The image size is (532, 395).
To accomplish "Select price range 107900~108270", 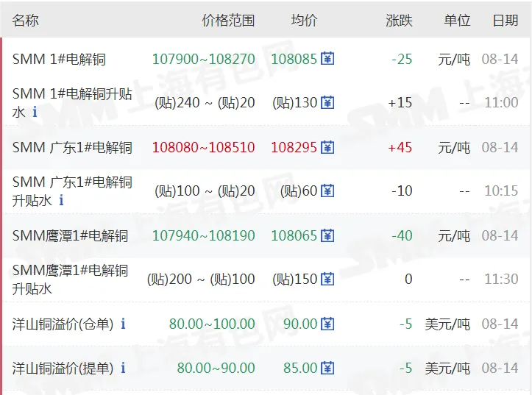I will tap(204, 59).
